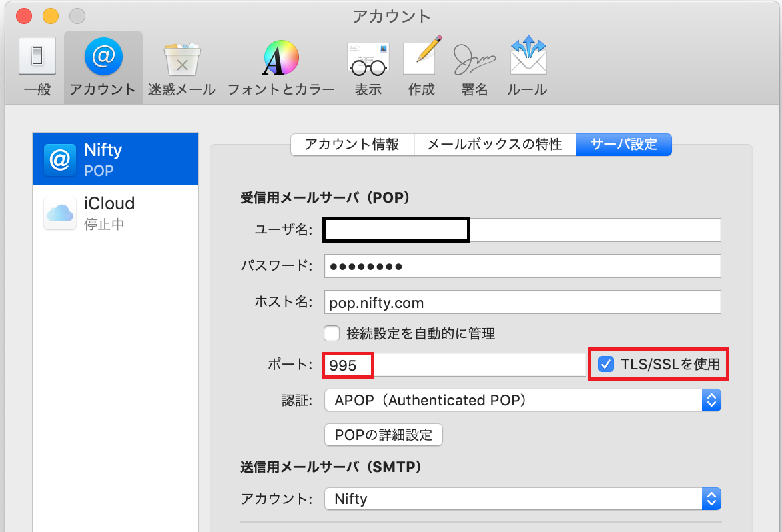Uncheck the TLS/SSLを使用 checkbox
This screenshot has width=782, height=532.
(606, 365)
